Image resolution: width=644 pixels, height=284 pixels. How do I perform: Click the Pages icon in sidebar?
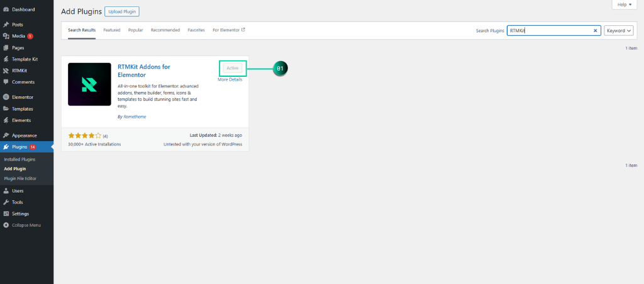(x=6, y=48)
